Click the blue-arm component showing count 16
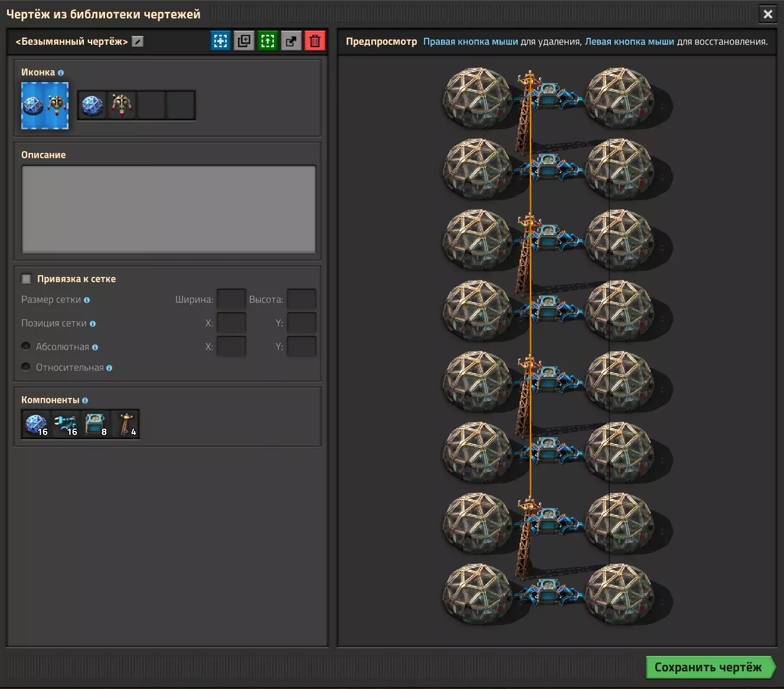The width and height of the screenshot is (784, 689). (x=66, y=424)
